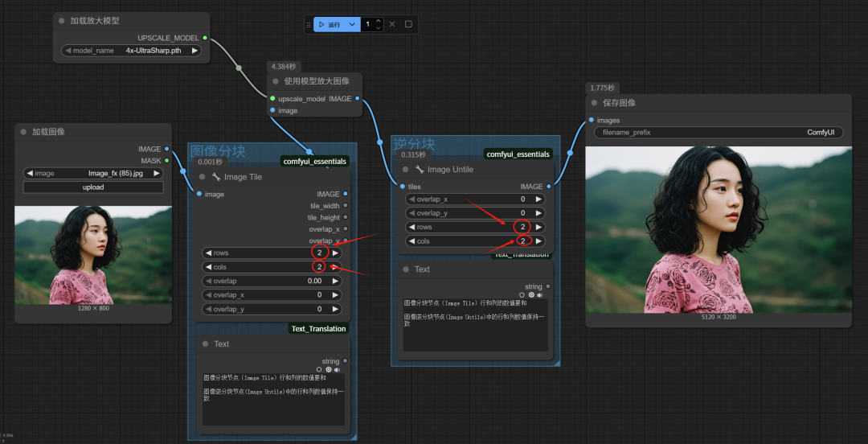Increase rows in Image Untile node
868x444 pixels.
[538, 228]
